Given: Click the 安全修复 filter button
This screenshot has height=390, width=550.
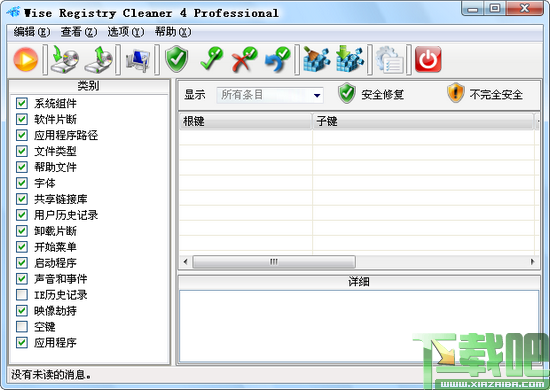Looking at the screenshot, I should [x=371, y=94].
